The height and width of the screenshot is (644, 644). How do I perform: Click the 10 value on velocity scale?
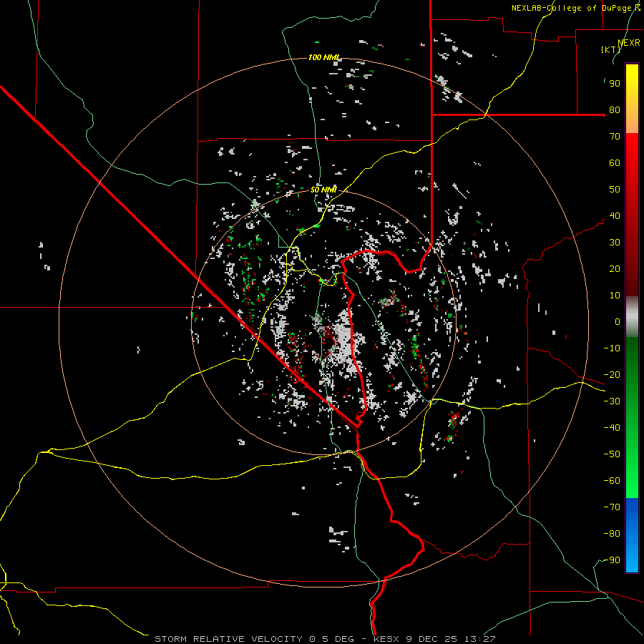pos(615,296)
